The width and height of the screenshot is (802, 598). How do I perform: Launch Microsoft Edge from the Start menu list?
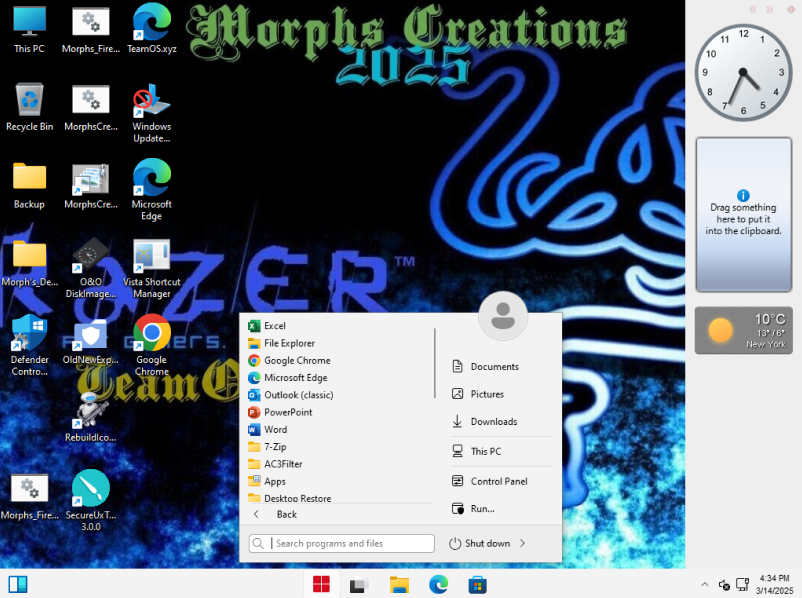(339, 378)
